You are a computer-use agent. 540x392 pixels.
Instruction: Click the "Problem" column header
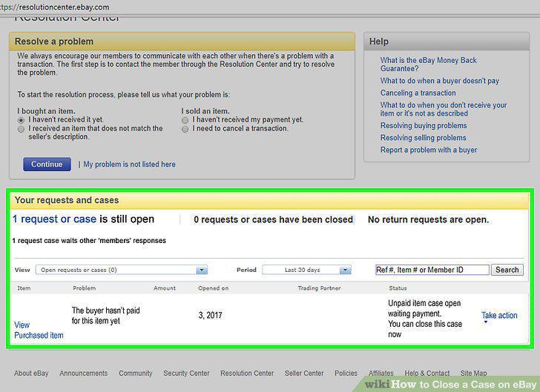(84, 288)
